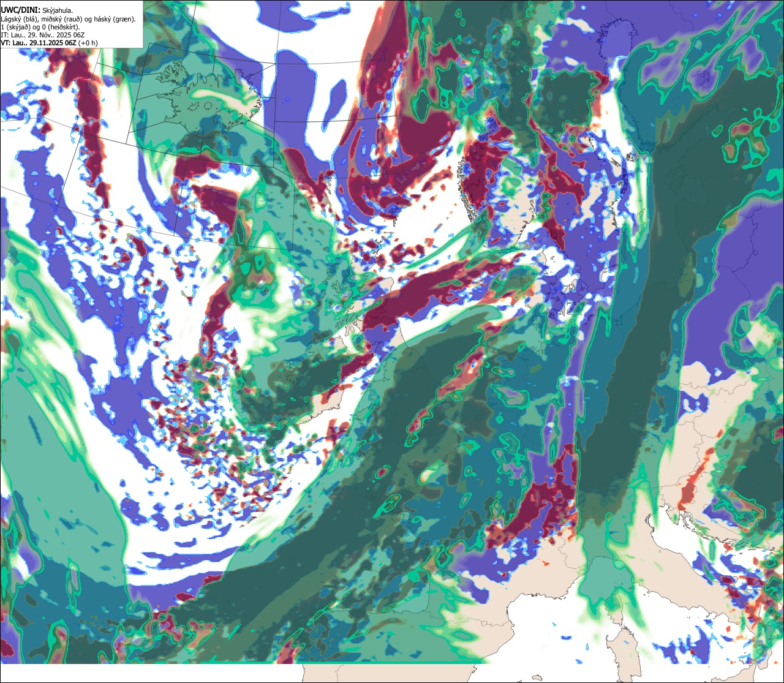Click the legend line starting 'Lágský (blá)'
Screen dimensions: 784x683
pyautogui.click(x=68, y=19)
